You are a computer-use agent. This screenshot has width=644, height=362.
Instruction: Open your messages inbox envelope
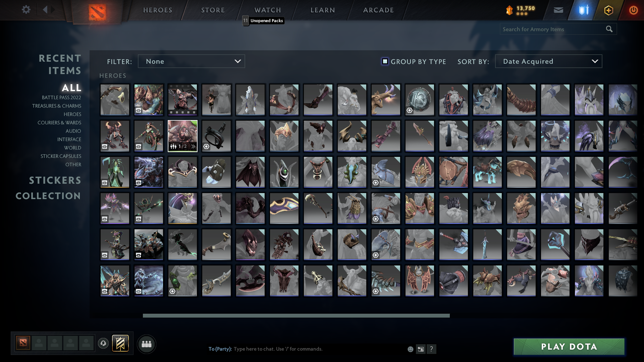[x=558, y=10]
